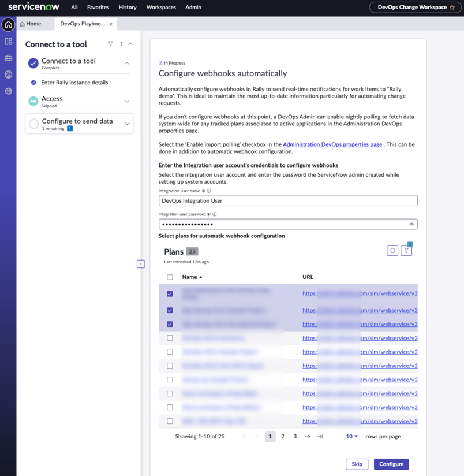The image size is (464, 476).
Task: Open the toolbox sidebar icon
Action: tap(8, 58)
